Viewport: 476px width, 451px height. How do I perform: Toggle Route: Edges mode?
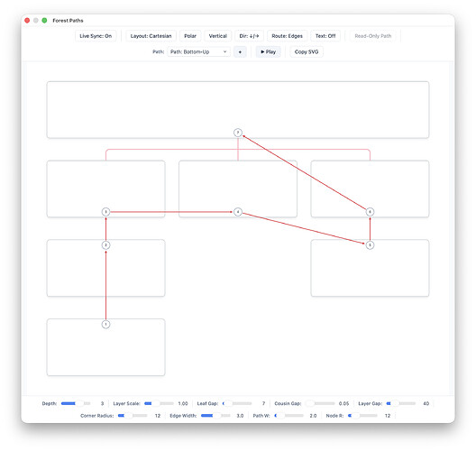[287, 36]
